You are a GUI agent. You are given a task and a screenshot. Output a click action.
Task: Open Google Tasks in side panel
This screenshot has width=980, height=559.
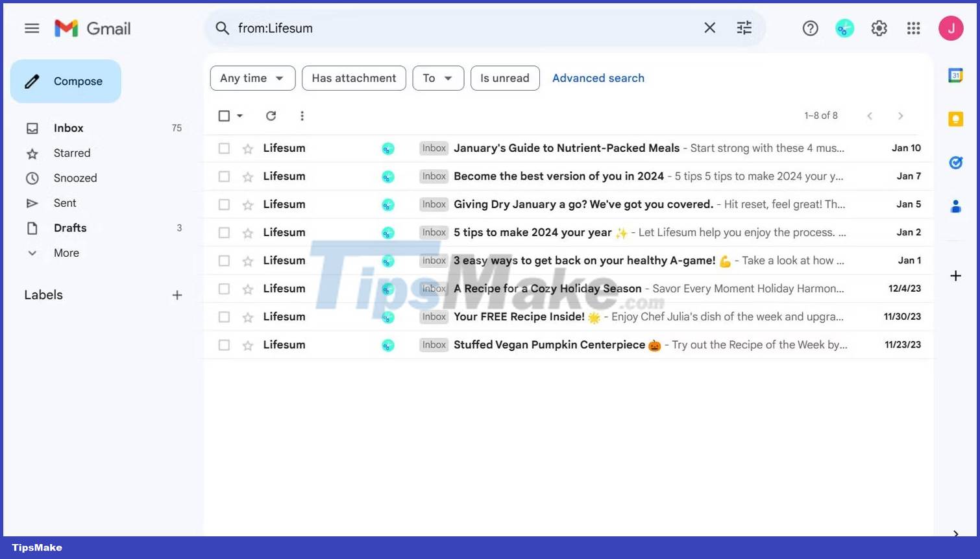point(955,162)
